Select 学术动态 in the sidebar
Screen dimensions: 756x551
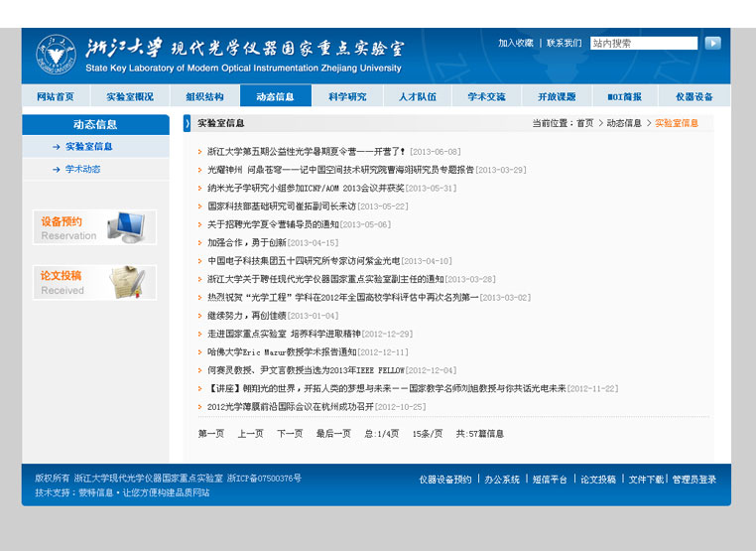[83, 170]
